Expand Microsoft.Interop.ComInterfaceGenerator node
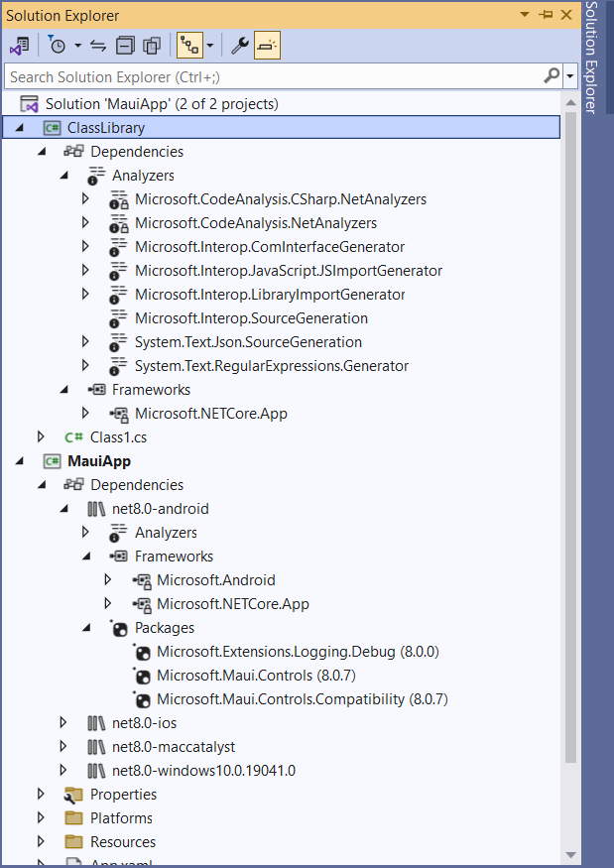This screenshot has height=868, width=614. (x=85, y=246)
